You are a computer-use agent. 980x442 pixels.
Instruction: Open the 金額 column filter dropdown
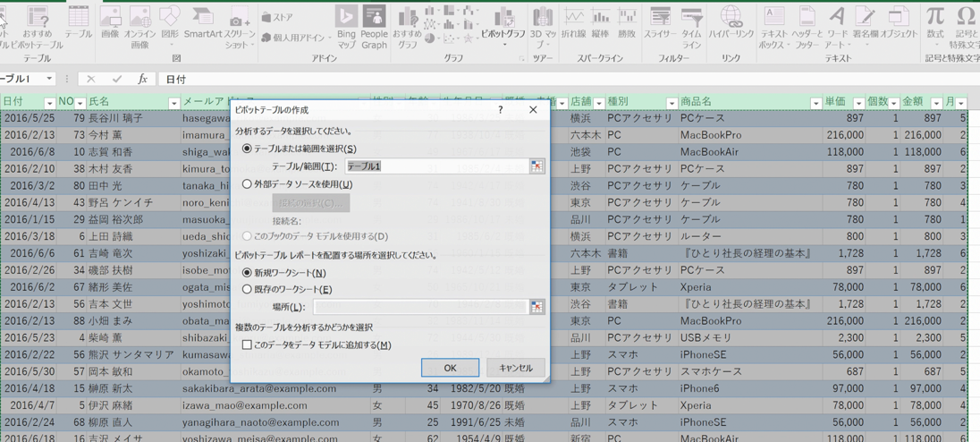[936, 103]
